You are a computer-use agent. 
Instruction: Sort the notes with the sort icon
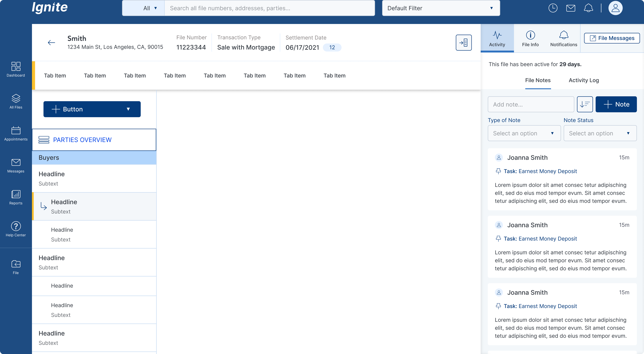tap(585, 104)
